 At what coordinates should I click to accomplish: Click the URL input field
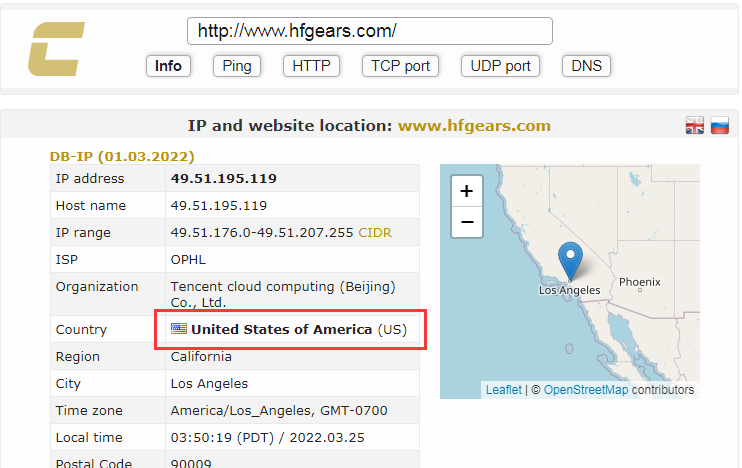click(x=370, y=31)
